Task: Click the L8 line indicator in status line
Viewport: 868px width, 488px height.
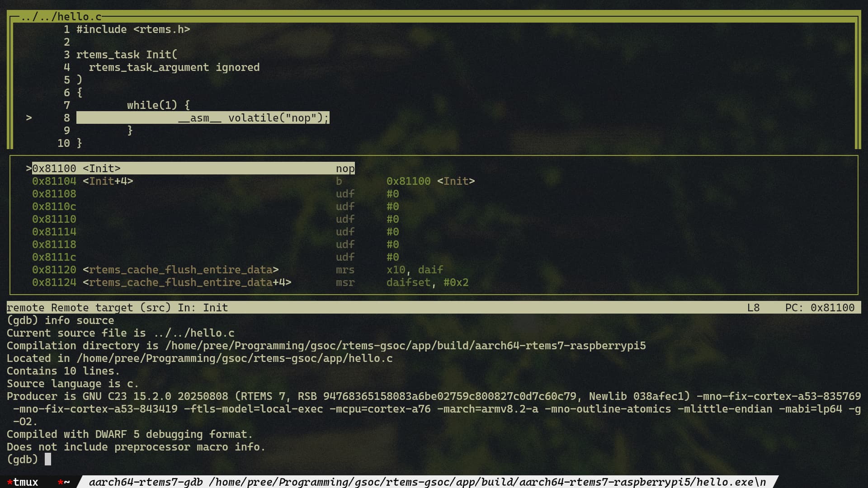Action: 753,308
